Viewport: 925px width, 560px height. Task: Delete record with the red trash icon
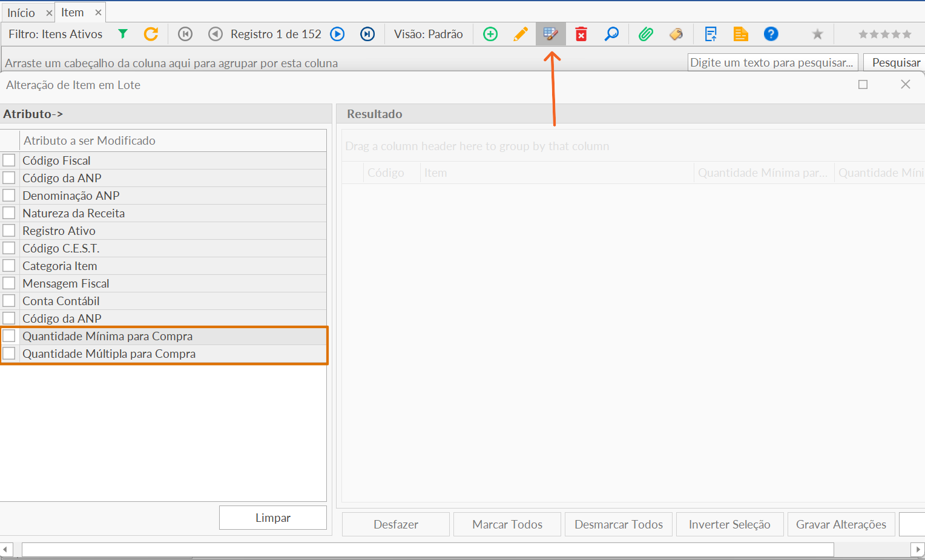pyautogui.click(x=581, y=34)
